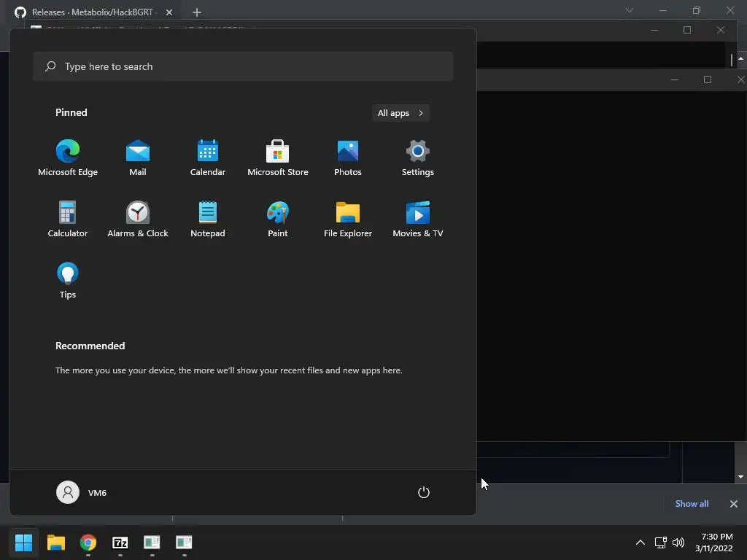Viewport: 747px width, 560px height.
Task: Open the VM6 user account menu
Action: pos(82,492)
